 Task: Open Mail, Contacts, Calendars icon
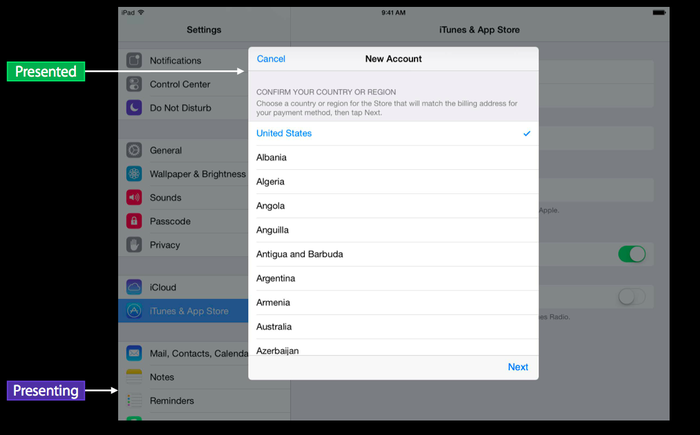point(134,353)
